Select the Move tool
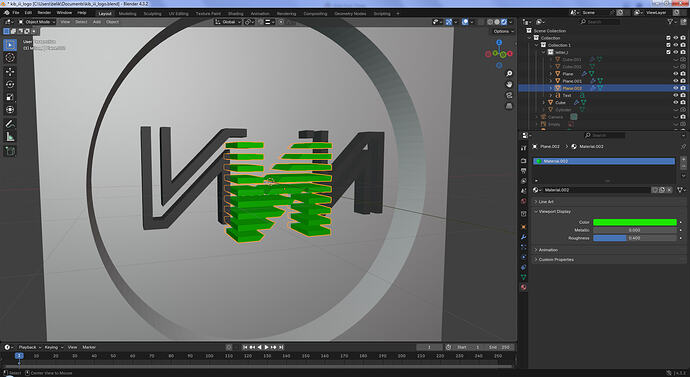 [x=10, y=72]
